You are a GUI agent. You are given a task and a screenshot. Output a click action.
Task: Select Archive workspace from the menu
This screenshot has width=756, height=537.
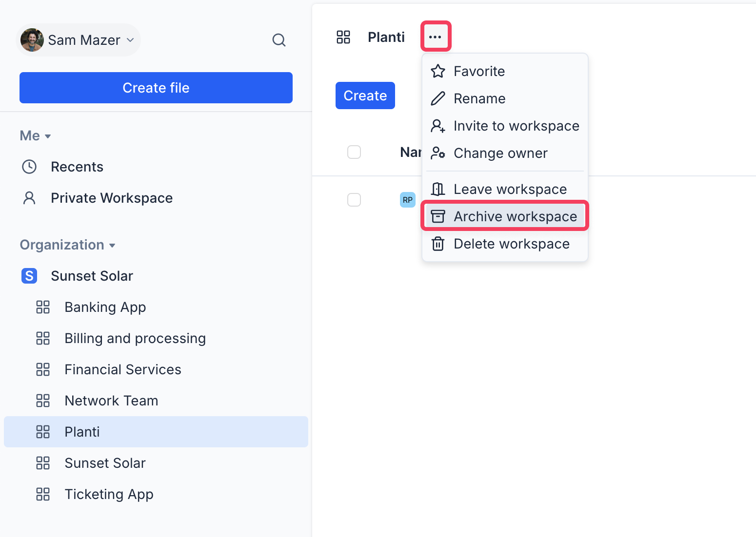point(505,216)
